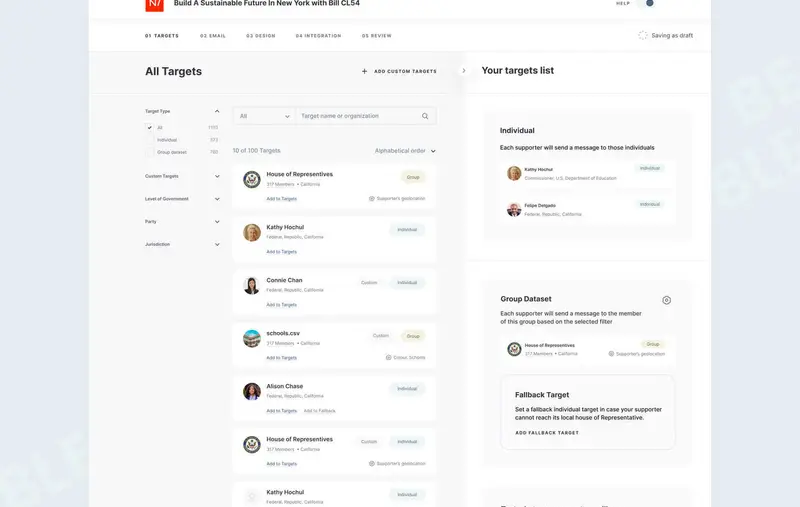
Task: Click geolocation icon on first House of Representatives card
Action: pos(371,198)
